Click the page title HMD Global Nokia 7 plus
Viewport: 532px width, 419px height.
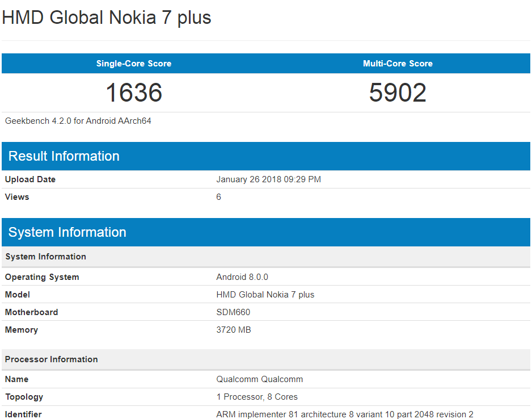107,18
